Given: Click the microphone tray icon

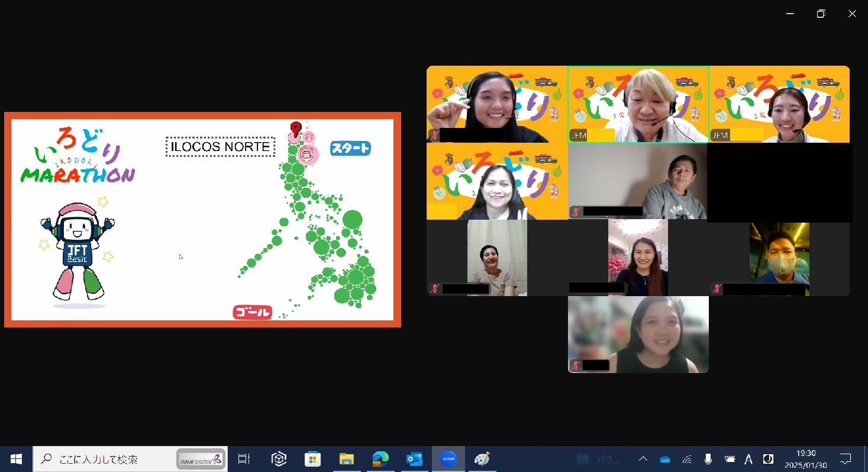Looking at the screenshot, I should click(708, 459).
